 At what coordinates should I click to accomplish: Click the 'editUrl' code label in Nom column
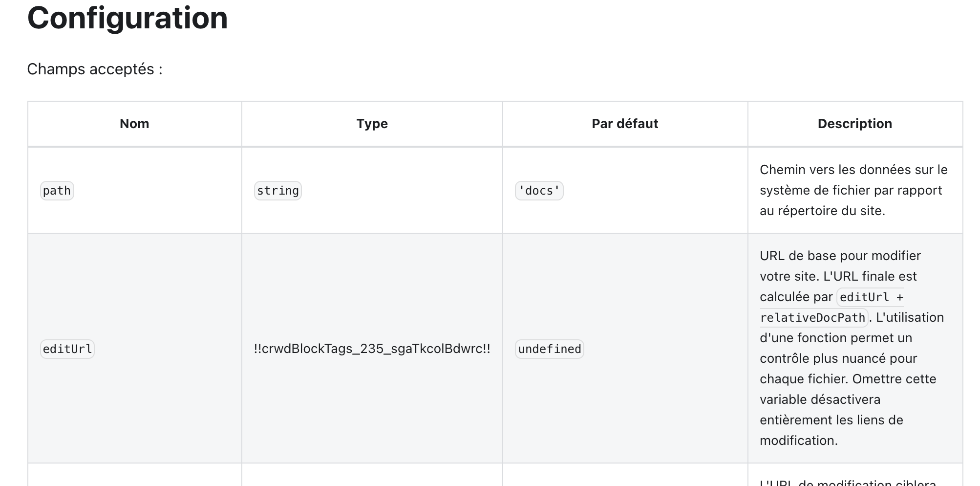(67, 349)
